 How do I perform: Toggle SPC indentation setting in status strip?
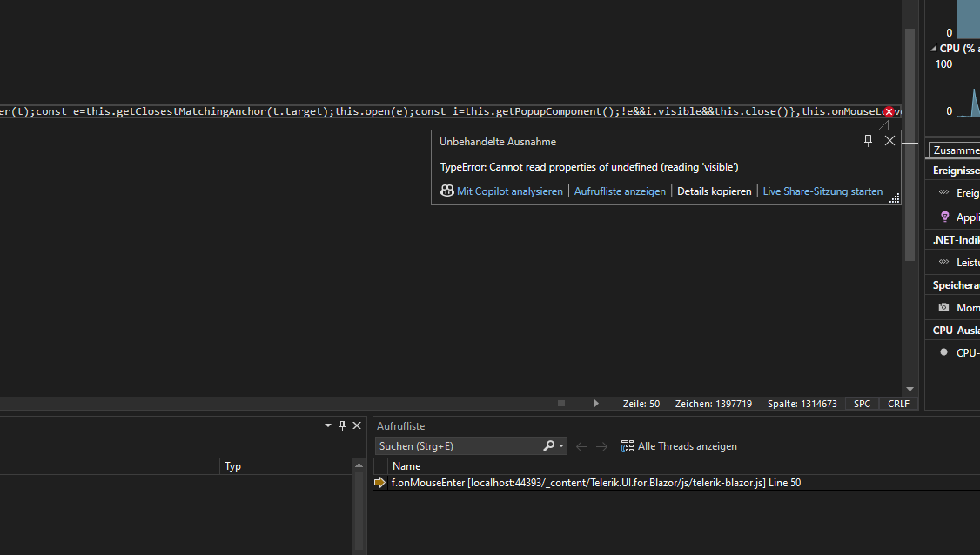point(862,404)
